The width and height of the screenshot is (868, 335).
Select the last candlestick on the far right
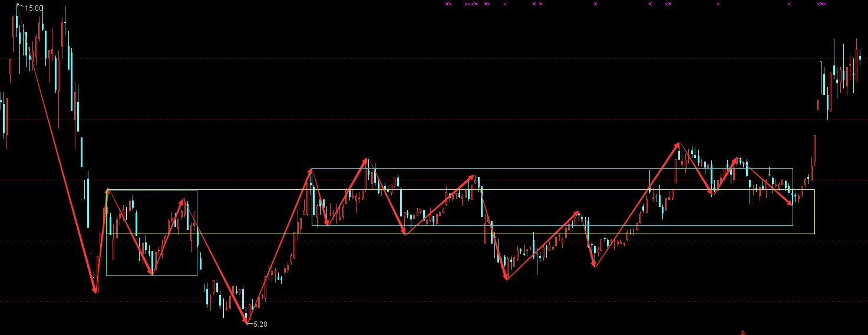[860, 57]
